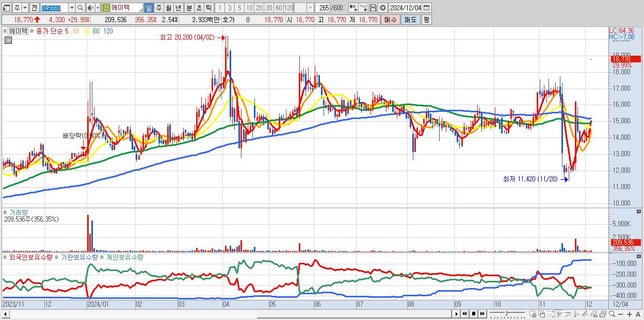Click the date field showing 2024/12/04
The height and width of the screenshot is (320, 644).
405,8
